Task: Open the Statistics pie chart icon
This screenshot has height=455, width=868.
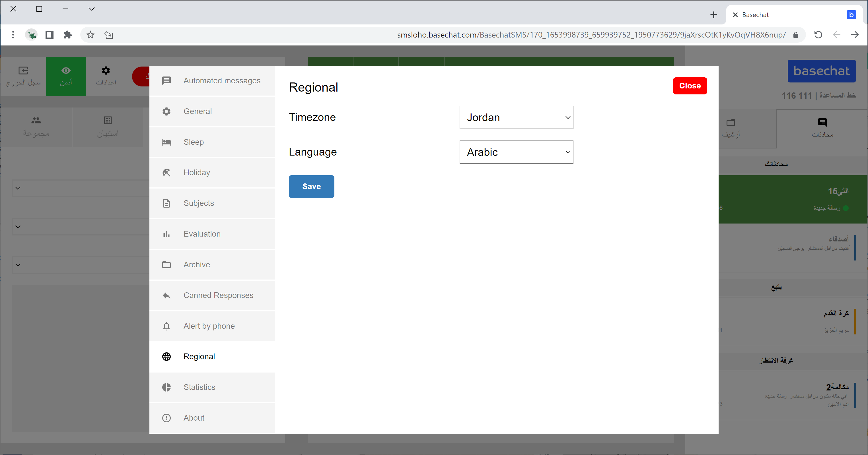Action: (x=166, y=387)
